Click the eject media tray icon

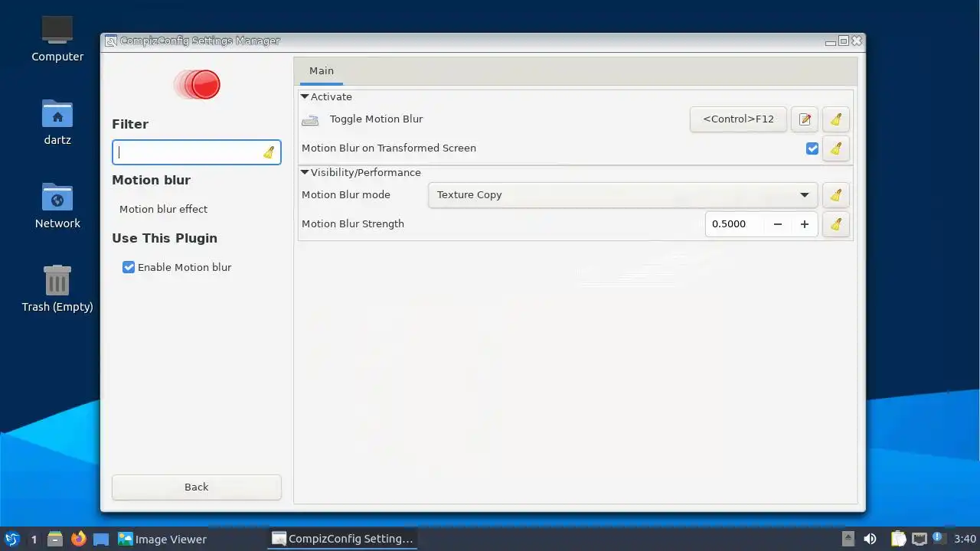click(848, 539)
